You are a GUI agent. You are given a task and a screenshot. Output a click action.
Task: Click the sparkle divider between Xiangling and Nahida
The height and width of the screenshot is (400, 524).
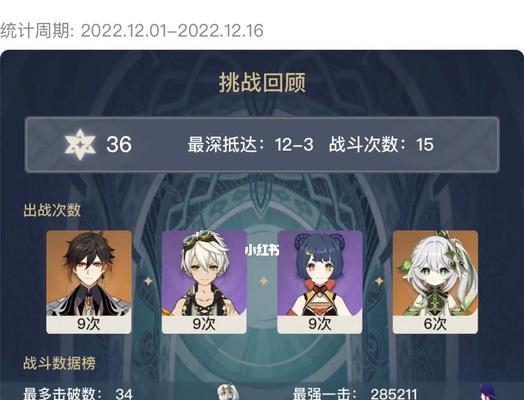(379, 281)
